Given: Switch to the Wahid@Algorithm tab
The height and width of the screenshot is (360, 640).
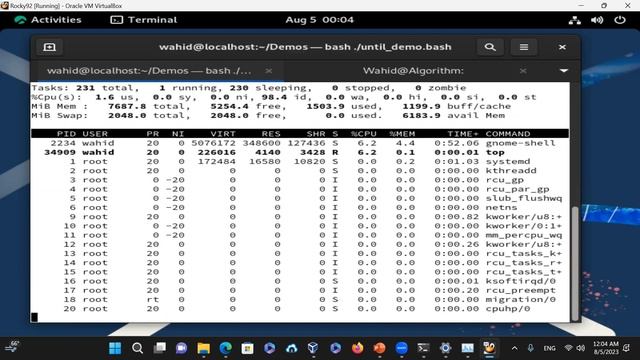Looking at the screenshot, I should point(413,71).
